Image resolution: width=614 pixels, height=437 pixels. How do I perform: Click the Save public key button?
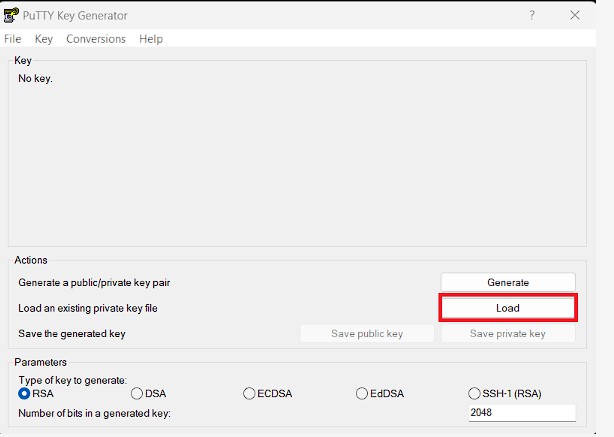pos(367,334)
